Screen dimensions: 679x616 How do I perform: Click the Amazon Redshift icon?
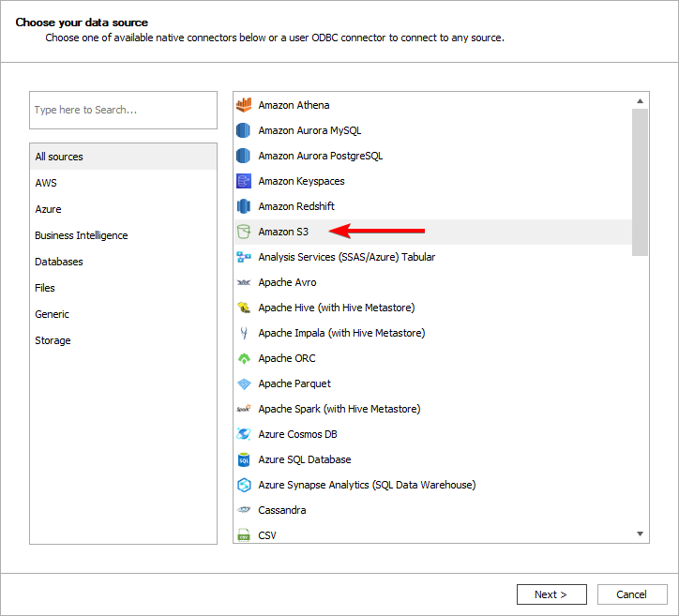pos(244,206)
